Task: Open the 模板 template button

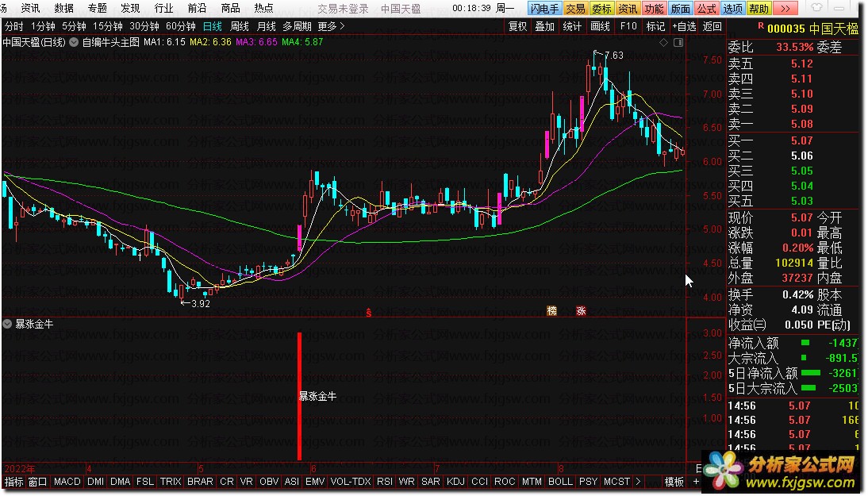Action: 674,482
